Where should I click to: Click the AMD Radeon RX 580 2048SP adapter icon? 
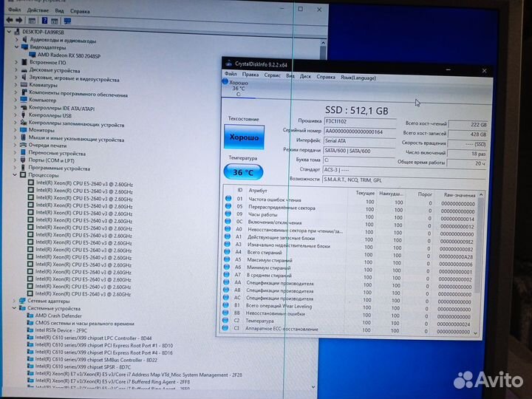[x=33, y=54]
